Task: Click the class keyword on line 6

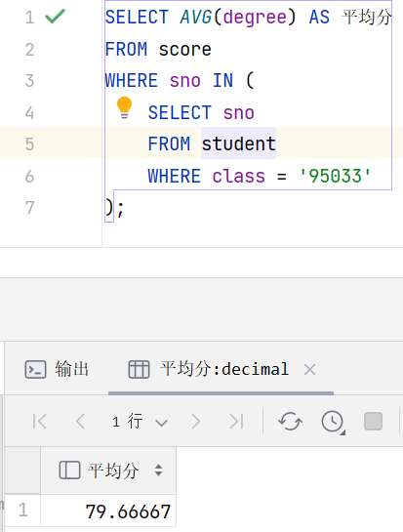Action: tap(238, 176)
